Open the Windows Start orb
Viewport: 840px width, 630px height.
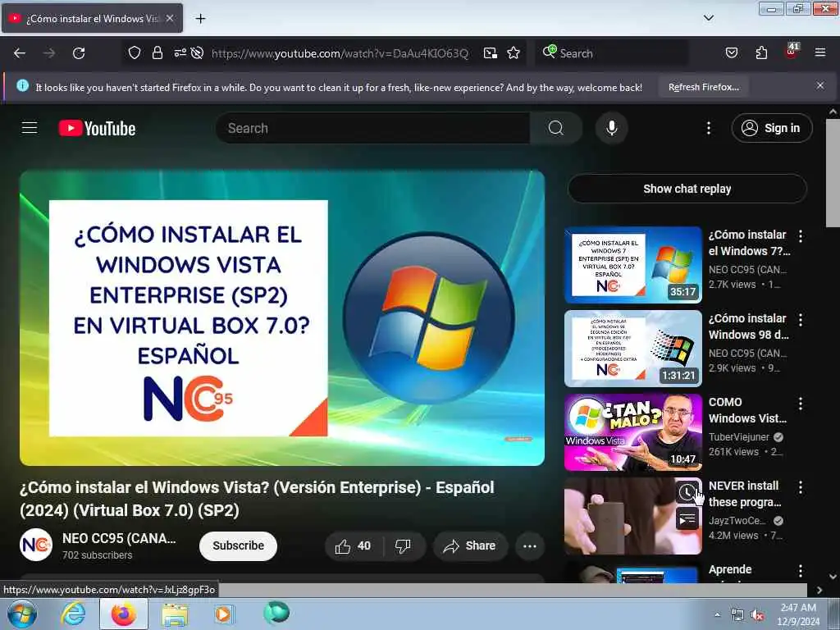pos(21,614)
